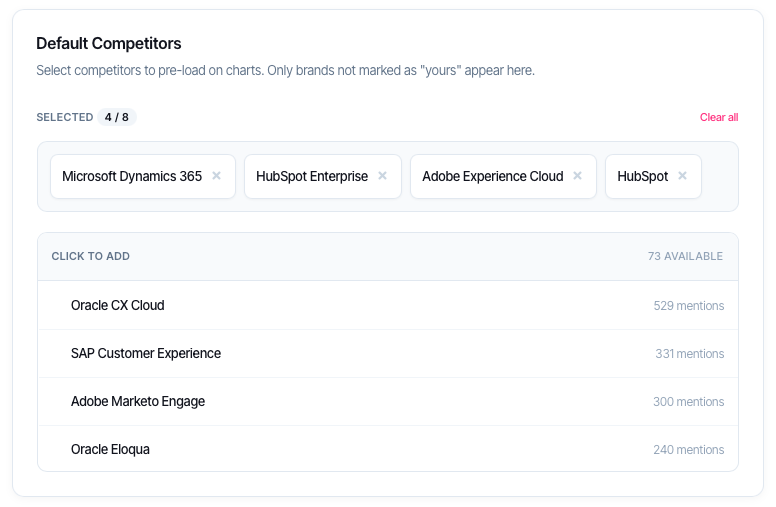Click the Adobe Experience Cloud chip label
Screen dimensions: 776x507
(x=493, y=176)
